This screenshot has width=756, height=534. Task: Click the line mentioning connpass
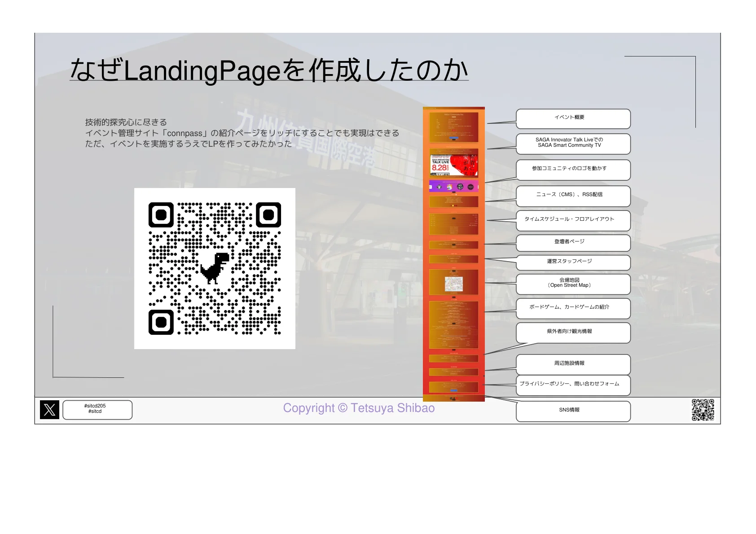[242, 133]
